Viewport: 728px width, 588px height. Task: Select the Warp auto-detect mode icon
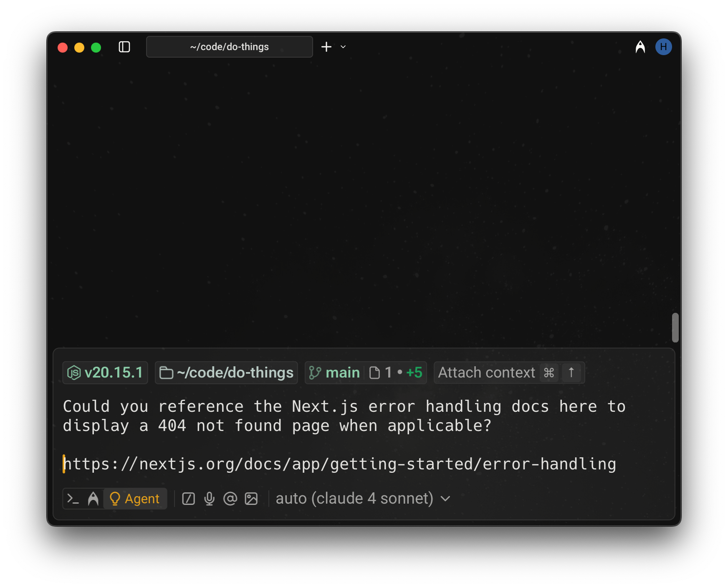coord(93,499)
